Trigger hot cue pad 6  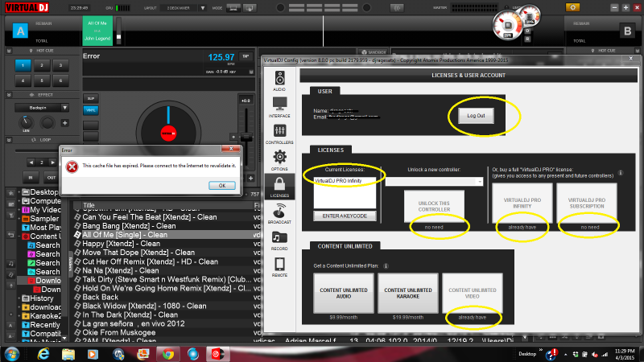(61, 80)
